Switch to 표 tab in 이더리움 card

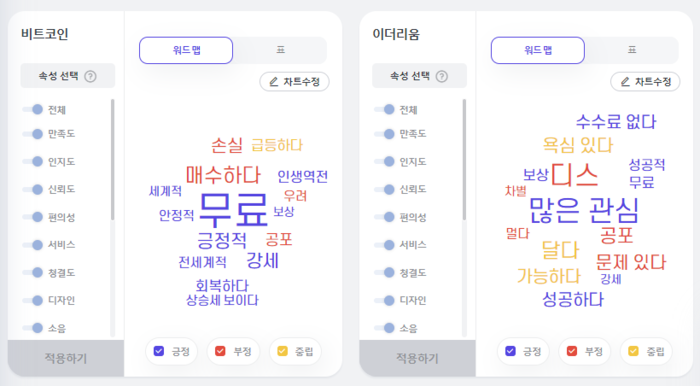click(x=632, y=50)
